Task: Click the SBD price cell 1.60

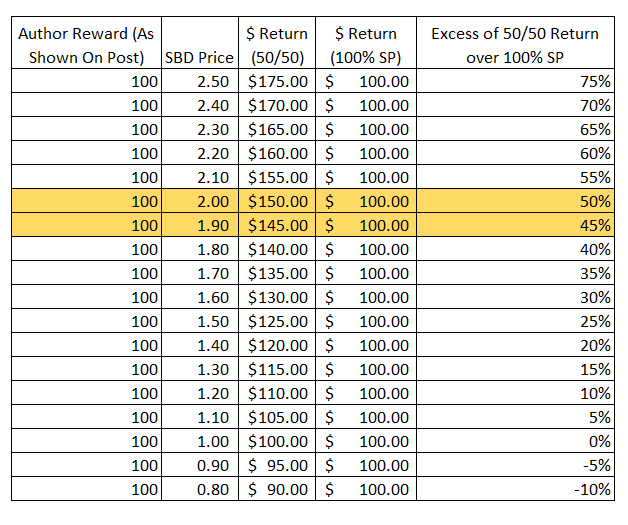Action: (200, 298)
